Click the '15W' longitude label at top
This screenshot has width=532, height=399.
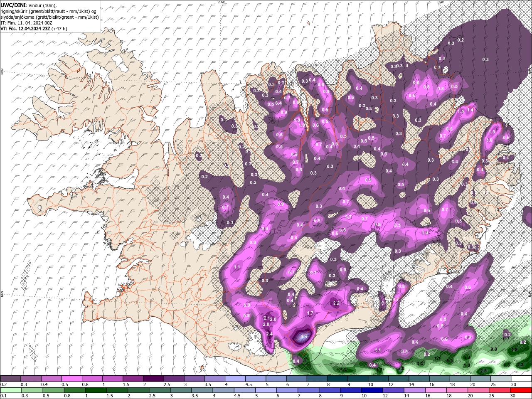[440, 2]
